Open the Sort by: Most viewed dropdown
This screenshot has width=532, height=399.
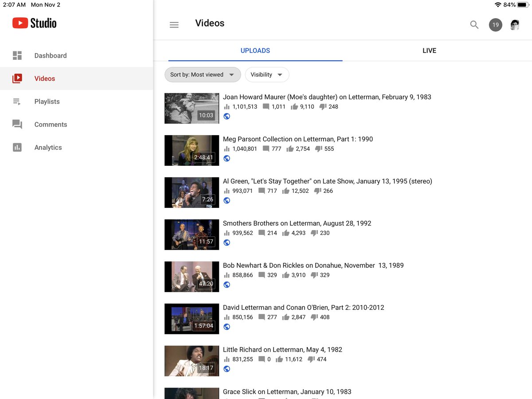tap(203, 74)
